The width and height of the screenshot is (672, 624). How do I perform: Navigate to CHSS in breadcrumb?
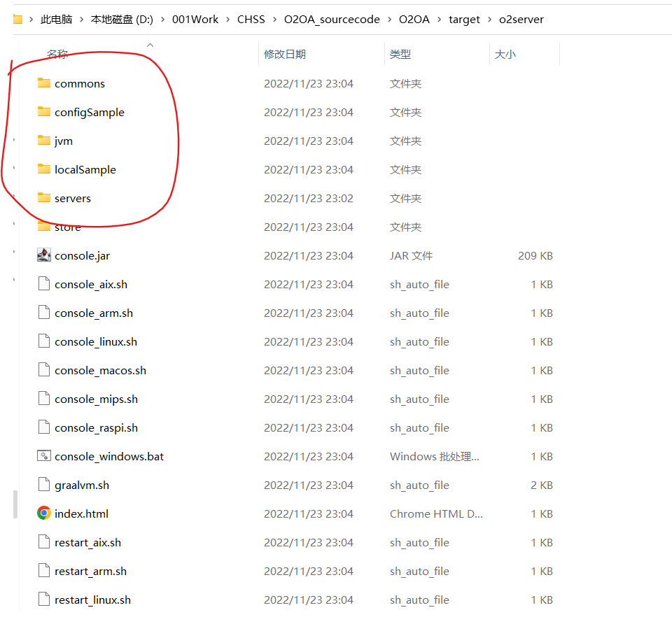tap(251, 20)
